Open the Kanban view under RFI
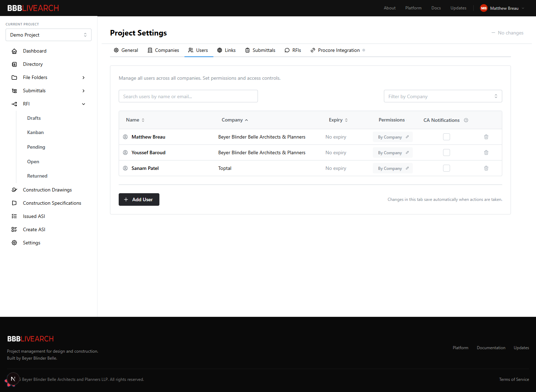 pyautogui.click(x=36, y=132)
